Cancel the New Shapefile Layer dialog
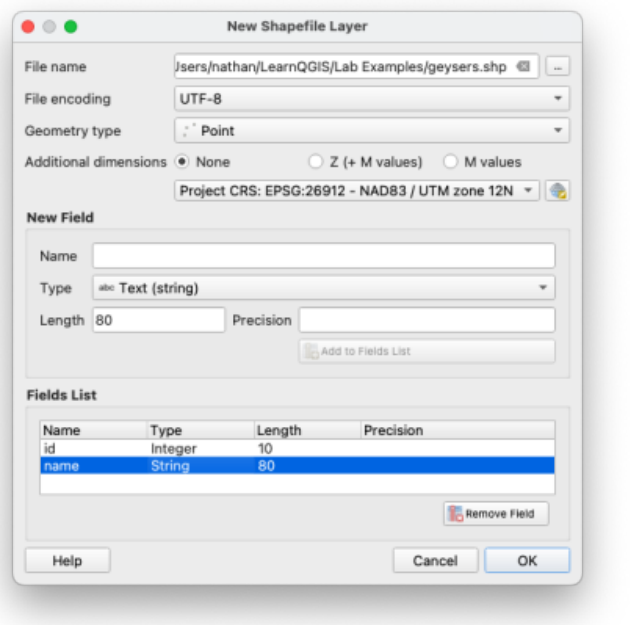The image size is (630, 625). point(436,560)
